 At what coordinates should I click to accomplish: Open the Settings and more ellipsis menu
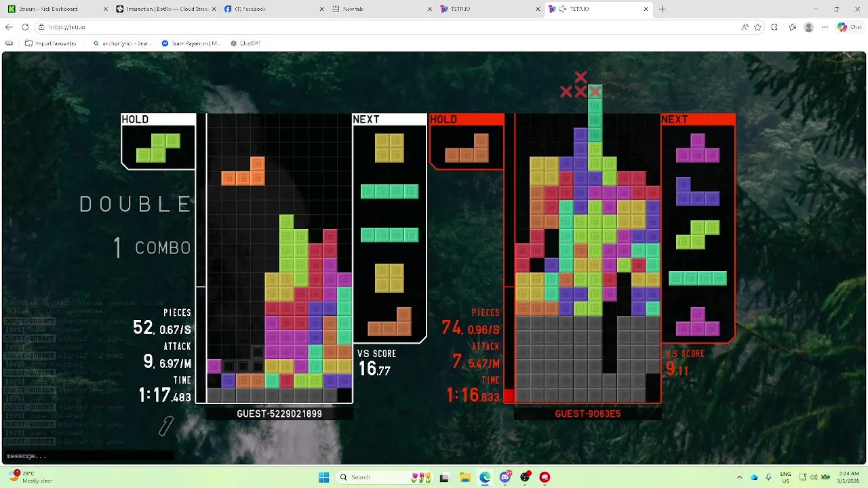coord(825,27)
